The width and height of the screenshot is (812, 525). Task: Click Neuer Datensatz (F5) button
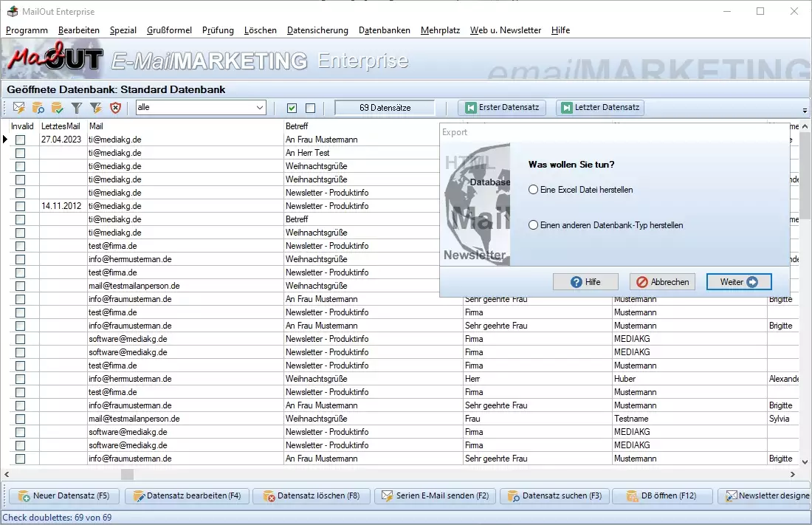(x=64, y=495)
